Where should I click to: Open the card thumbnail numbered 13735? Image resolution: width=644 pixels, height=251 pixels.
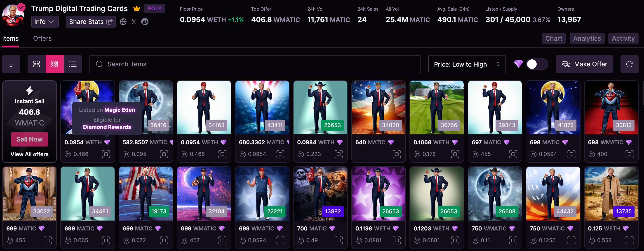pyautogui.click(x=611, y=194)
